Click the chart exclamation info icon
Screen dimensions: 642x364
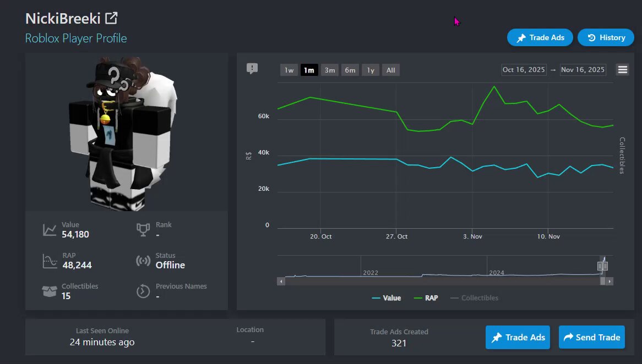[252, 68]
